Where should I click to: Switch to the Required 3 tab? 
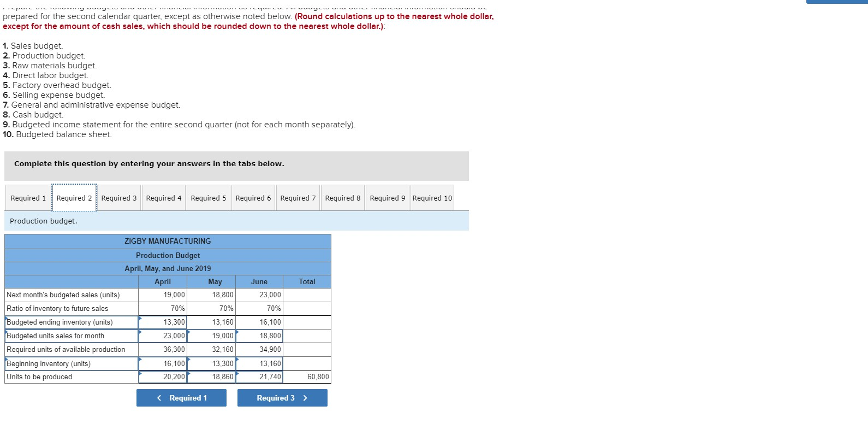pos(119,198)
